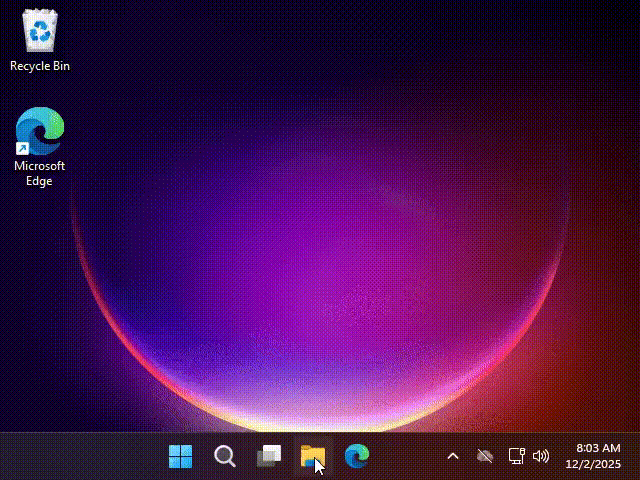Click the Search magnifier on taskbar
This screenshot has width=640, height=480.
coord(225,457)
